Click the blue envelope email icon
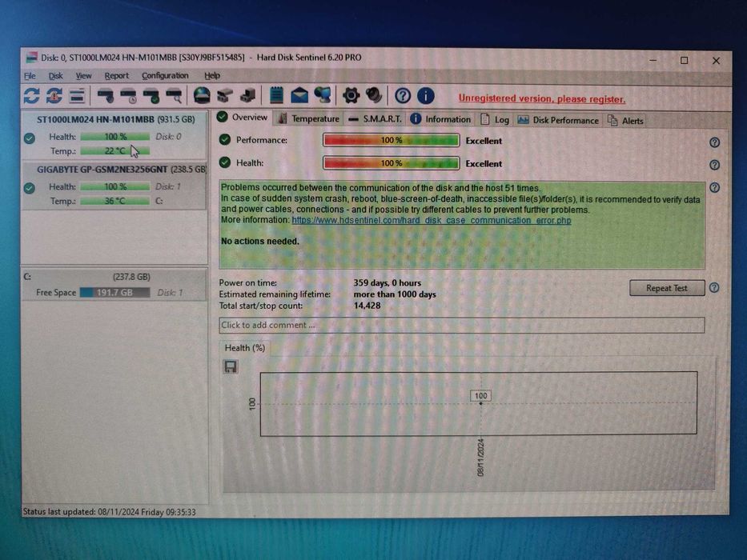 tap(299, 96)
